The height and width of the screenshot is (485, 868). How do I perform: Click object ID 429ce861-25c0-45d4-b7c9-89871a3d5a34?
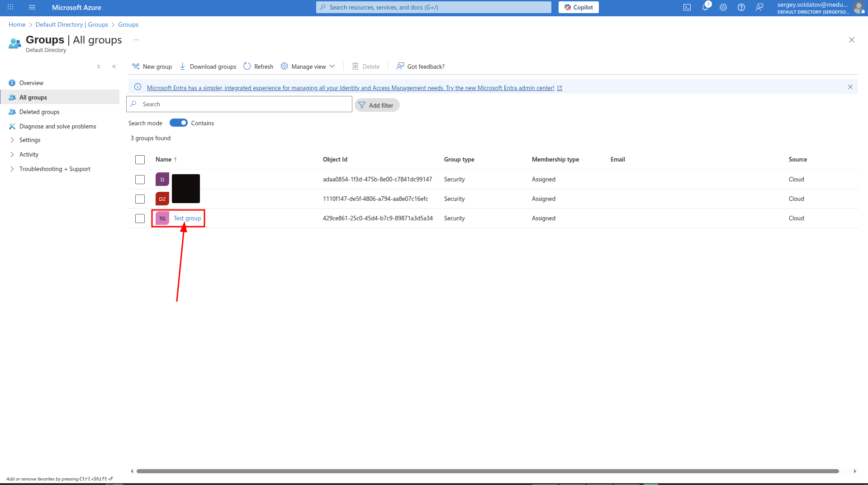coord(378,219)
